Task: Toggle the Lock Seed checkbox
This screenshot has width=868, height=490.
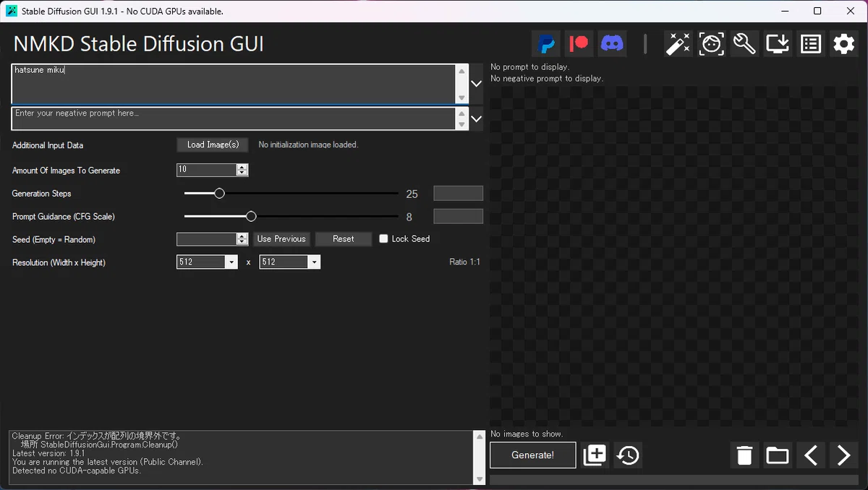Action: tap(383, 239)
